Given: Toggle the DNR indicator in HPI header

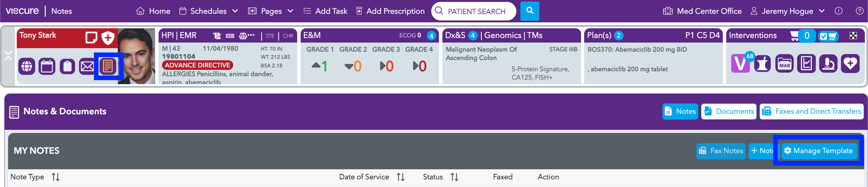Looking at the screenshot, I should pos(230,36).
